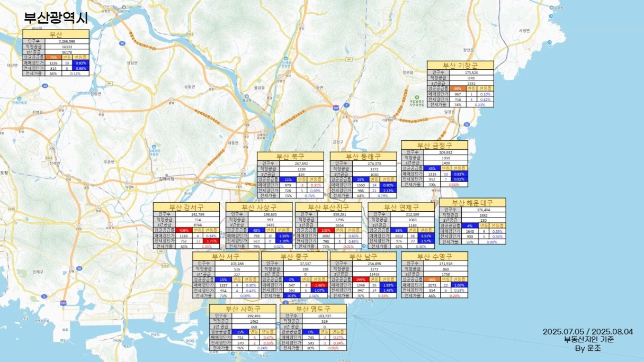Click the orange 74% cell in 부산 table
644x362 pixels.
point(53,57)
